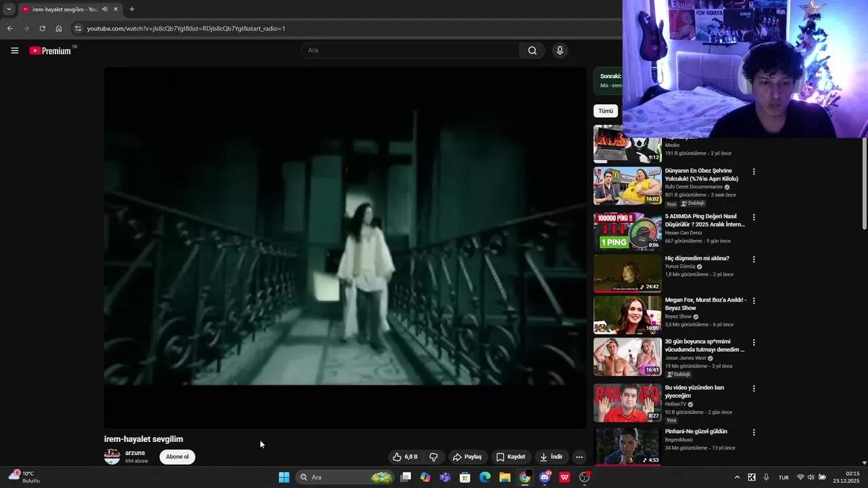Open the tab search dropdown arrow
Viewport: 868px width, 488px height.
8,9
